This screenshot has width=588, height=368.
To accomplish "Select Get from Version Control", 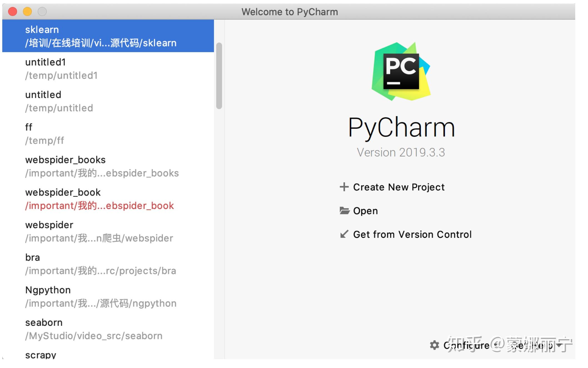I will (x=412, y=234).
